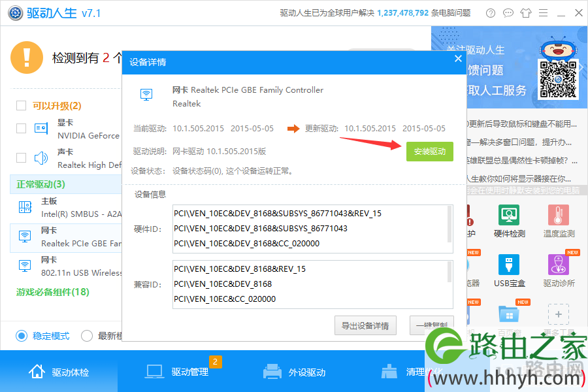Image resolution: width=588 pixels, height=392 pixels.
Task: Expand the 正常驱动(3) section
Action: [66, 184]
